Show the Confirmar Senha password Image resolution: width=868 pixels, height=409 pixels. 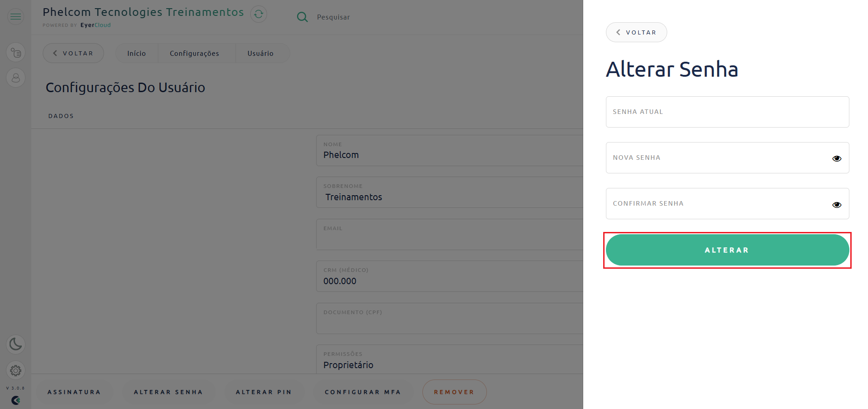pos(837,205)
